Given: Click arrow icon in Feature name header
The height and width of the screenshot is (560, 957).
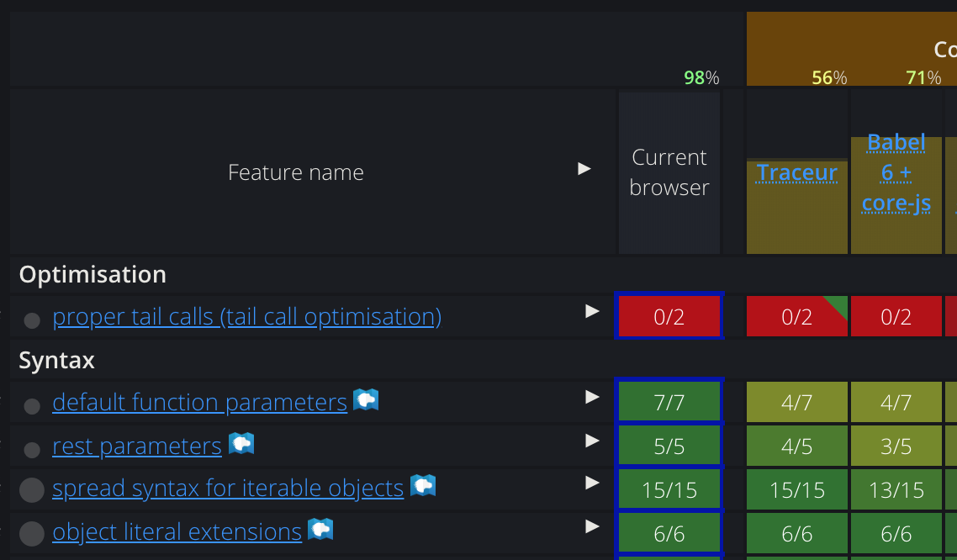Looking at the screenshot, I should 584,168.
